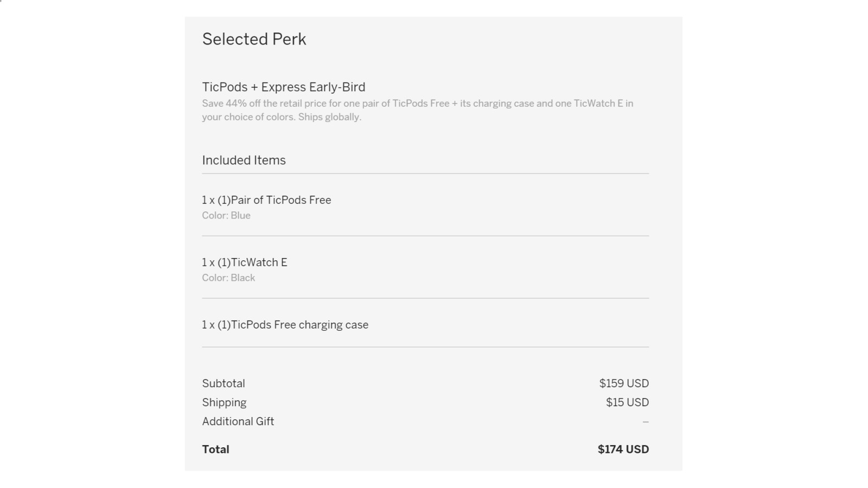Image resolution: width=868 pixels, height=488 pixels.
Task: Click the $159 USD subtotal amount
Action: click(x=624, y=383)
